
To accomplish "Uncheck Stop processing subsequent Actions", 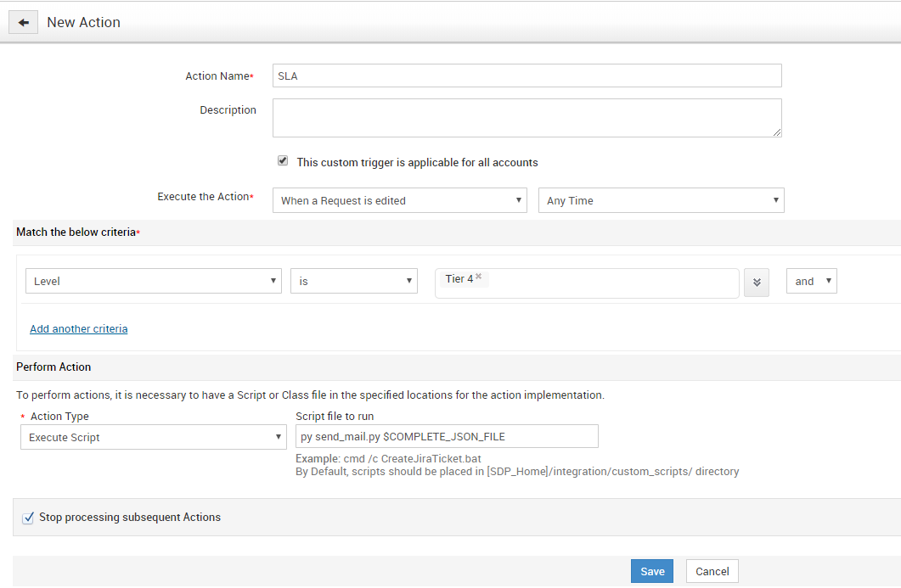I will 28,518.
